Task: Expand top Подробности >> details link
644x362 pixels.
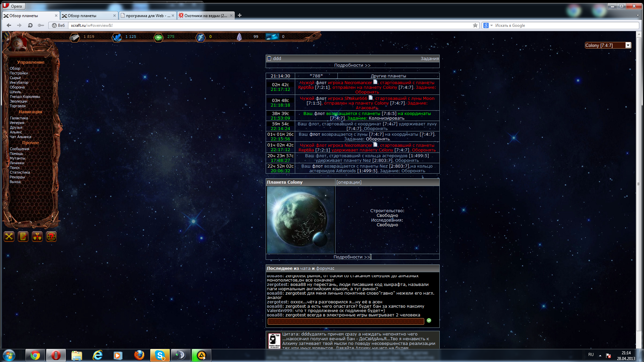Action: (x=352, y=65)
